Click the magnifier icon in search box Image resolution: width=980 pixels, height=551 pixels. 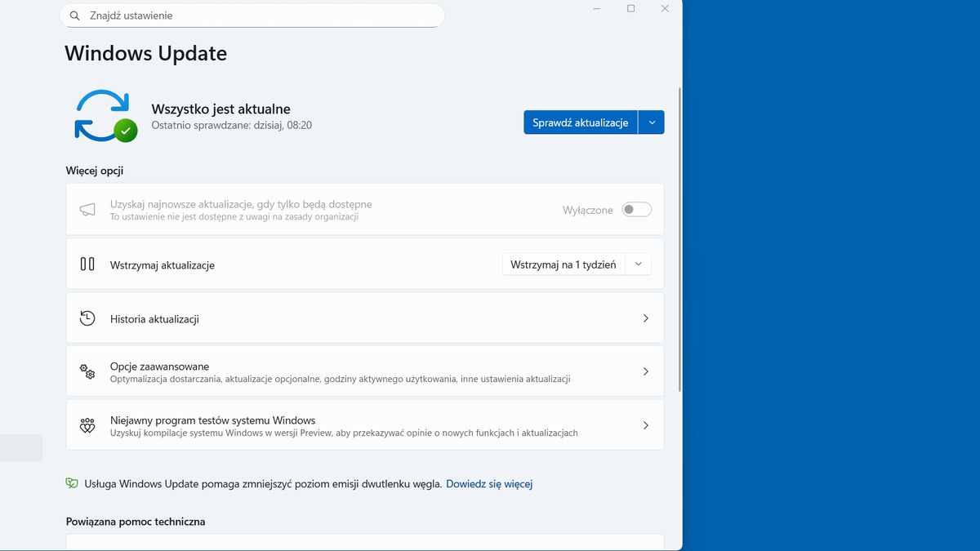(75, 16)
